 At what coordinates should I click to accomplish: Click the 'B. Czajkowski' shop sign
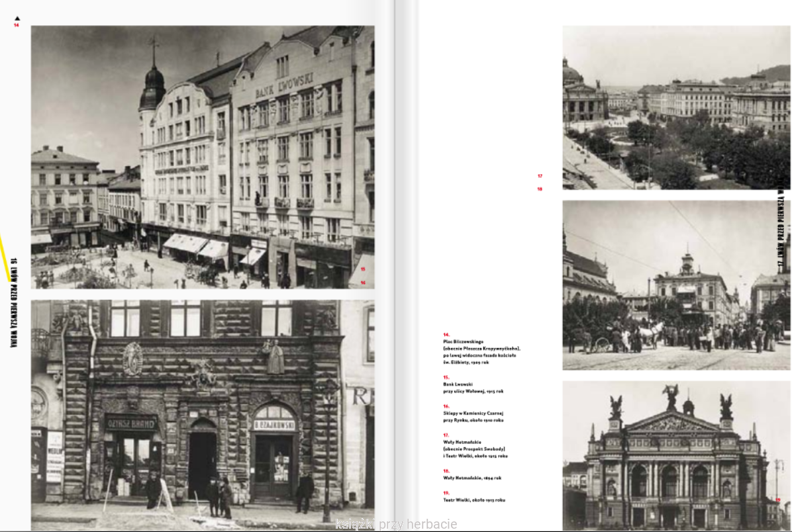coord(274,425)
